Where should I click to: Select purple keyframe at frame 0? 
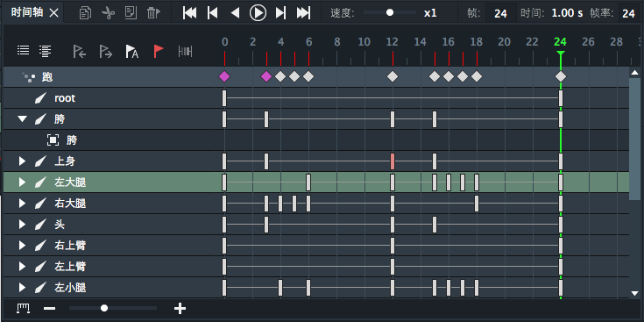coord(224,76)
